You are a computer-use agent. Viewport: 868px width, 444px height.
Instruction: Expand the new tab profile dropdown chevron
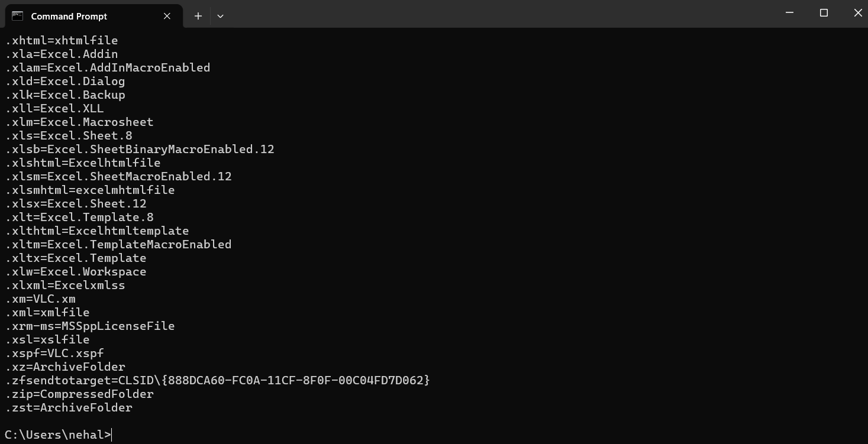(x=220, y=16)
